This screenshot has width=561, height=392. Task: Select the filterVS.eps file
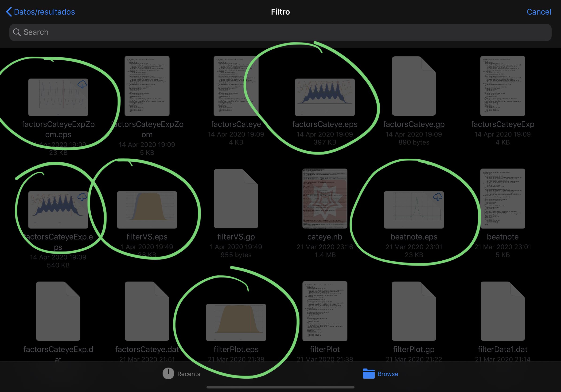(x=147, y=210)
